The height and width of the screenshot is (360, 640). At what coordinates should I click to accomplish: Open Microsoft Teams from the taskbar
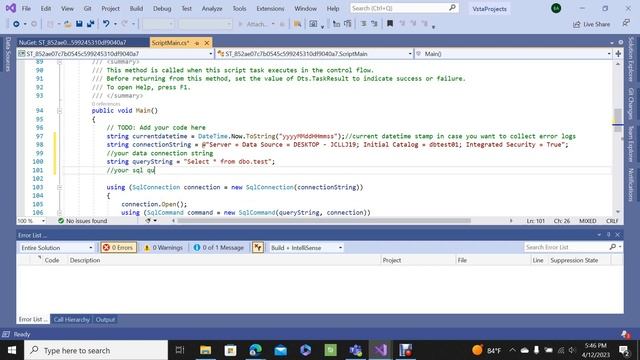click(356, 350)
